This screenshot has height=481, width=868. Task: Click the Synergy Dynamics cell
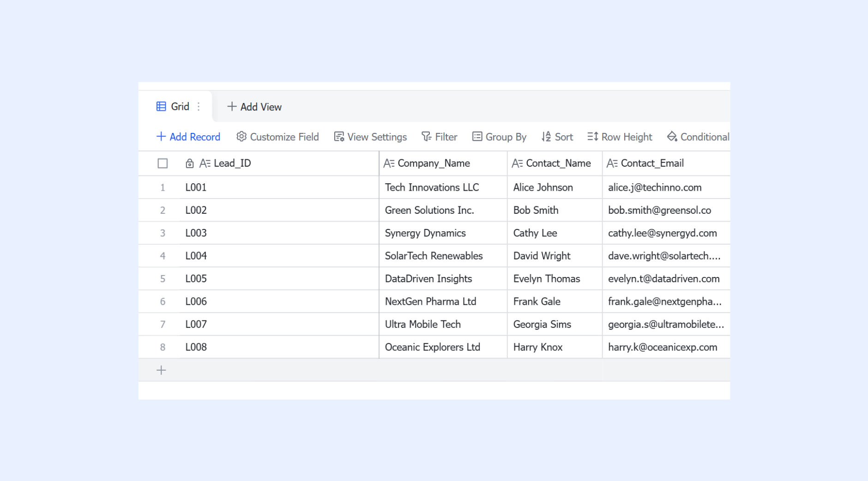pos(443,233)
